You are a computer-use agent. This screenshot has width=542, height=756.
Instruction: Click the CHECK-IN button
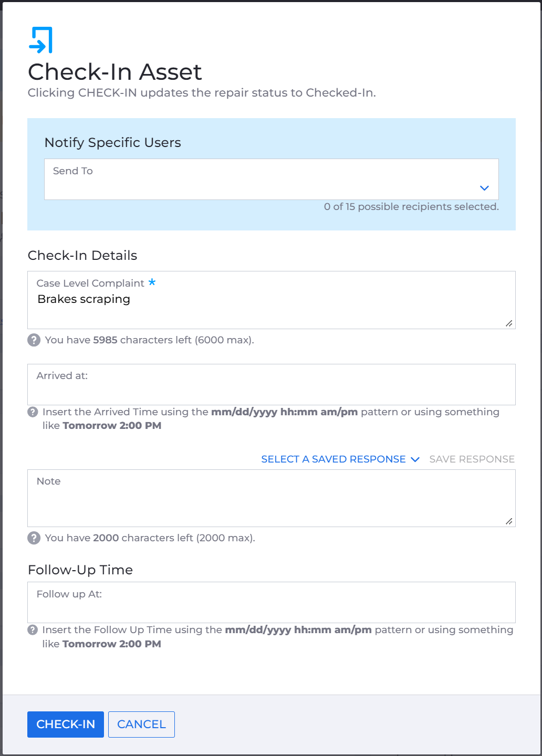pyautogui.click(x=66, y=724)
